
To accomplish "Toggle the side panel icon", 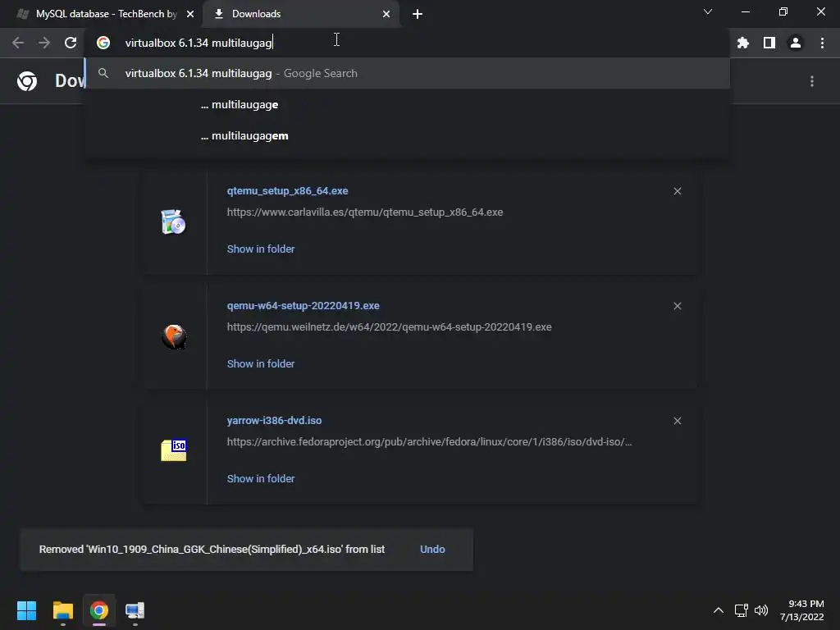I will [769, 43].
